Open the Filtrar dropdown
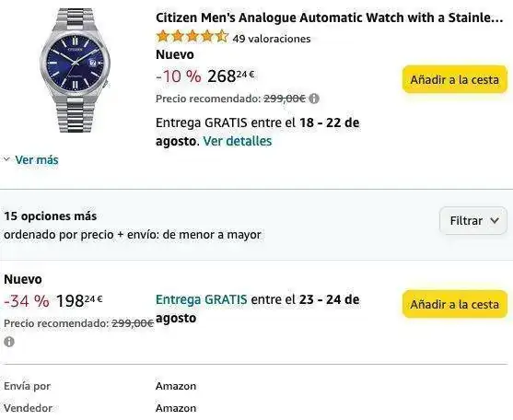513x420 pixels. tap(473, 220)
